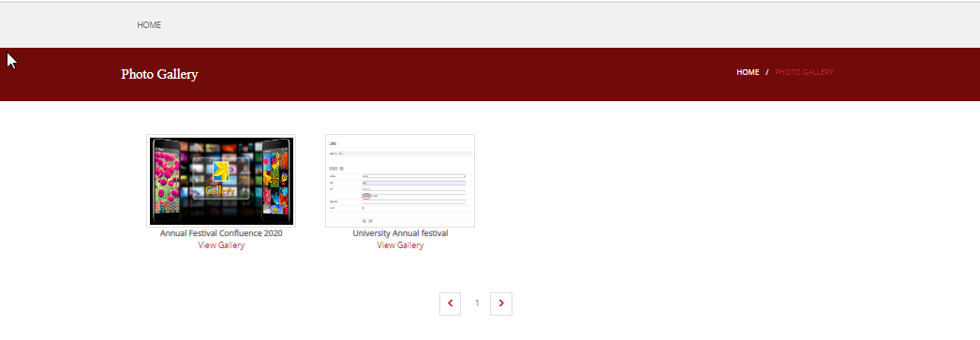Click the Photo Gallery page heading
The width and height of the screenshot is (980, 340).
point(159,74)
